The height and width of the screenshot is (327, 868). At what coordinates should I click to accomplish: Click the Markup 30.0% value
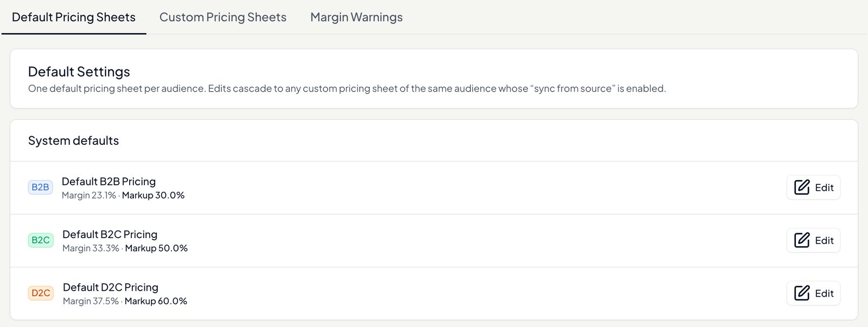tap(154, 195)
